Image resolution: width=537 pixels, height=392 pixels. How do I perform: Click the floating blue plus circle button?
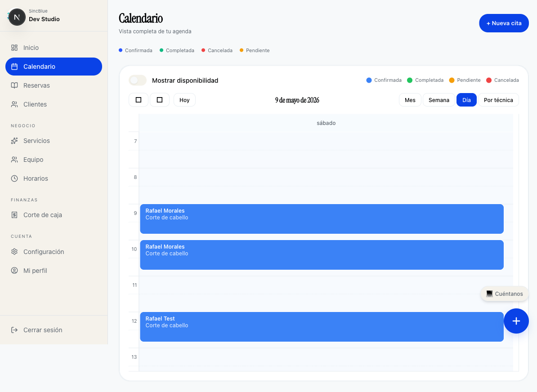(516, 321)
